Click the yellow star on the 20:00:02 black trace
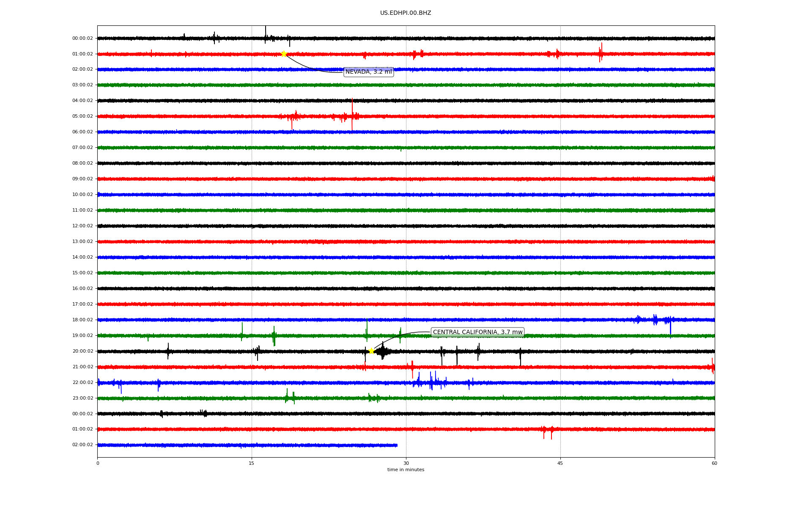The width and height of the screenshot is (812, 508). click(371, 351)
